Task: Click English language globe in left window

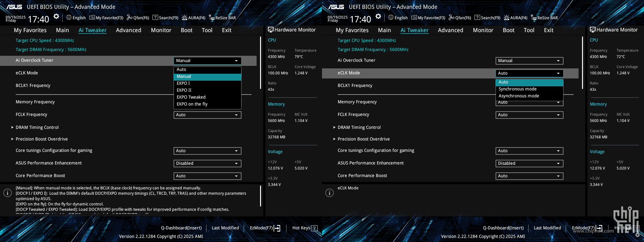Action: (x=76, y=18)
